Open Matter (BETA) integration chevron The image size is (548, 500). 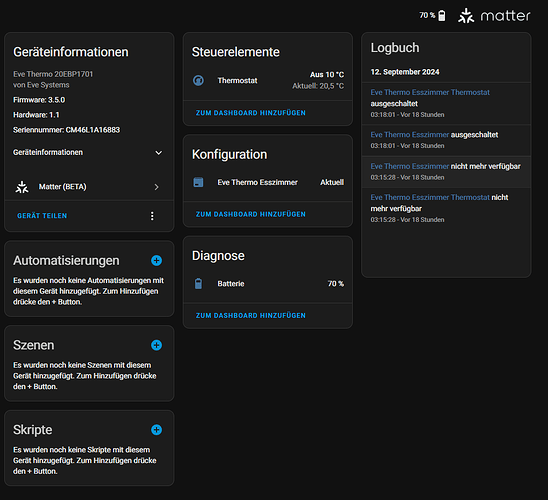click(157, 187)
